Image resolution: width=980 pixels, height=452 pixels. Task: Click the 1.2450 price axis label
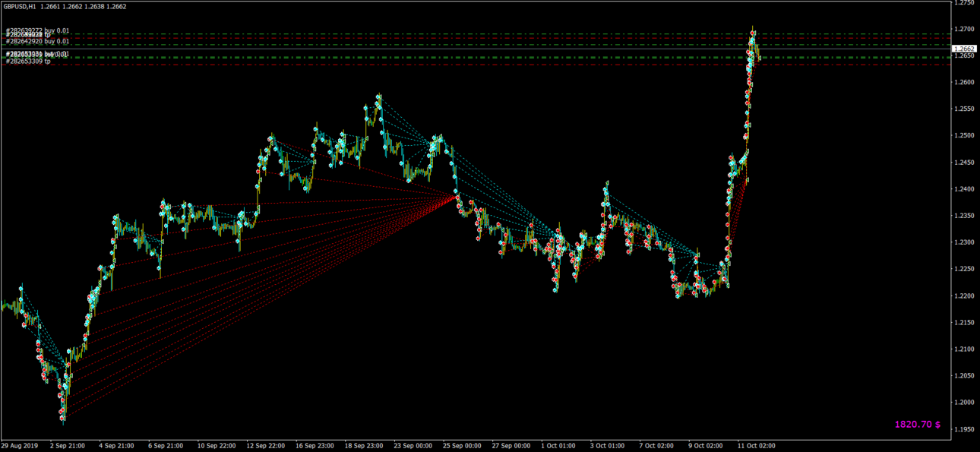click(x=965, y=163)
